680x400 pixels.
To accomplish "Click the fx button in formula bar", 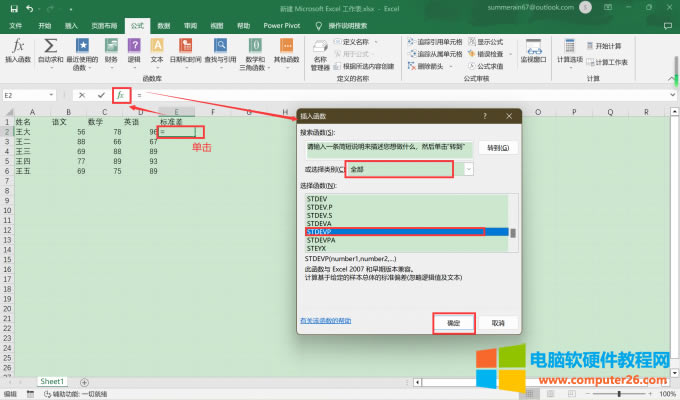I will 120,95.
